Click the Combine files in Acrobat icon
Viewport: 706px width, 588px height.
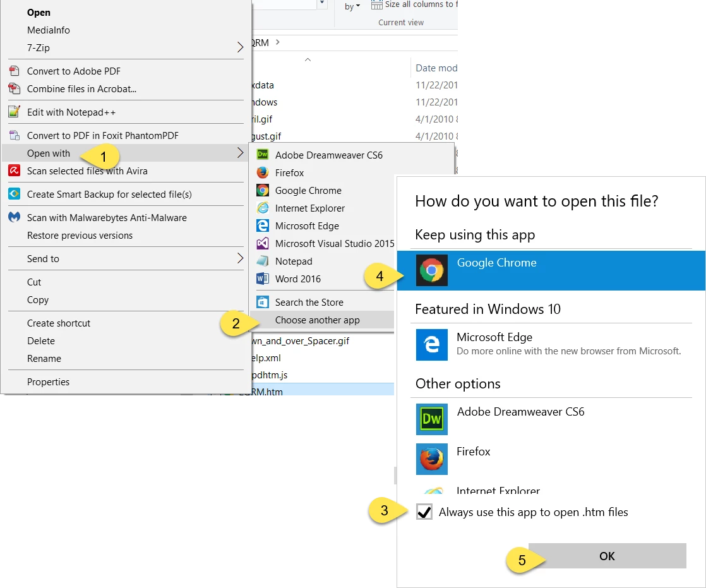15,88
